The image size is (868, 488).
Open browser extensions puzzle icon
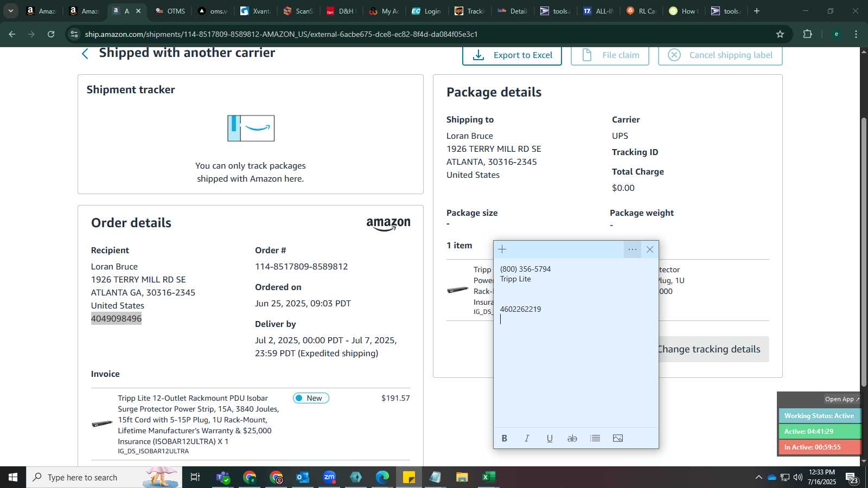pos(808,34)
